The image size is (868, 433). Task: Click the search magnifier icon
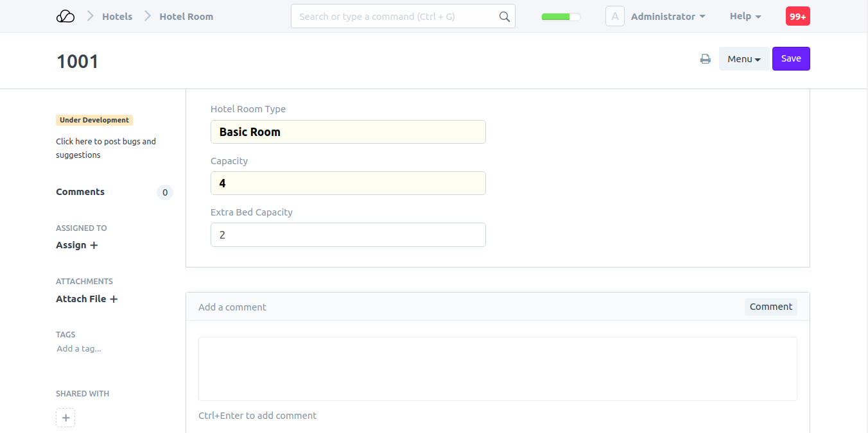(505, 17)
